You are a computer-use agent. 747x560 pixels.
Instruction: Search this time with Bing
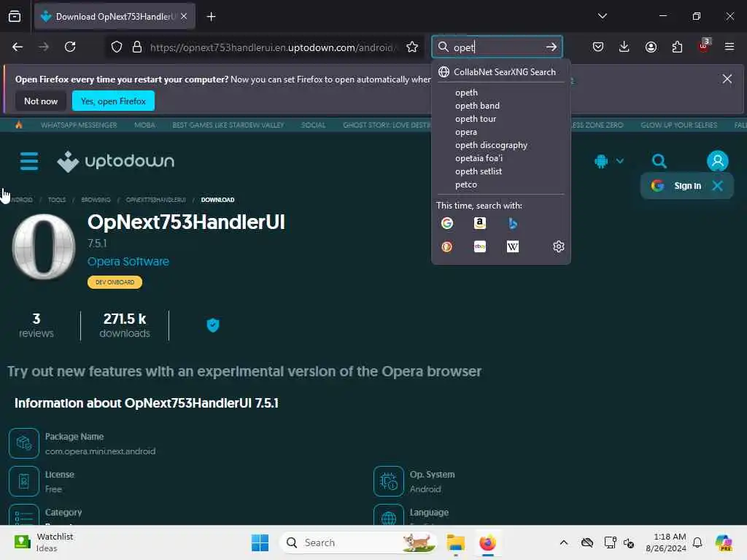point(513,223)
